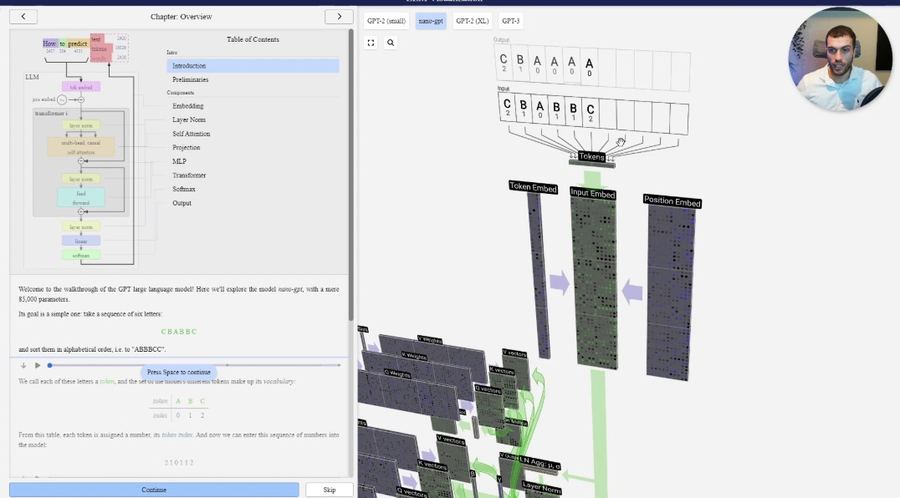Open the Layer Norm chapter link
The image size is (900, 498).
click(x=189, y=120)
